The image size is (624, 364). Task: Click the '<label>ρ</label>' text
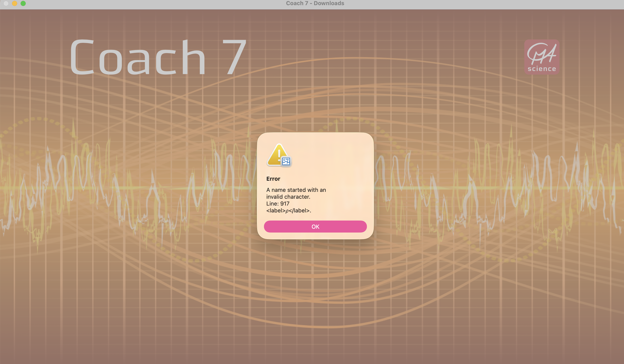(x=288, y=211)
